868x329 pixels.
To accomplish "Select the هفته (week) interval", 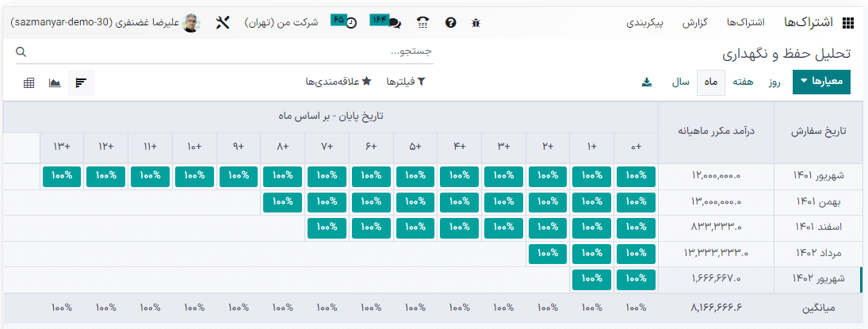I will 744,82.
